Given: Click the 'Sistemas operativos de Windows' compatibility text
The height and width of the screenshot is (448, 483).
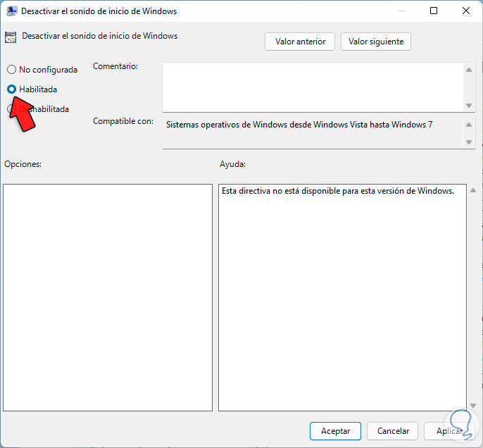Looking at the screenshot, I should (299, 125).
